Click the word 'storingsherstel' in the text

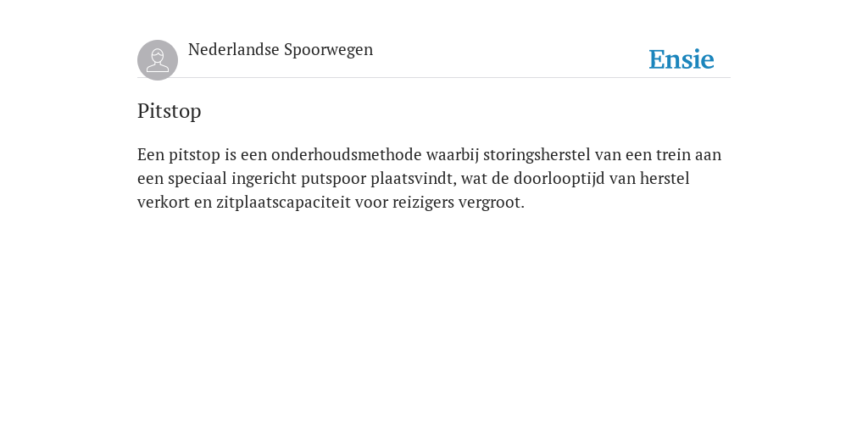tap(537, 154)
